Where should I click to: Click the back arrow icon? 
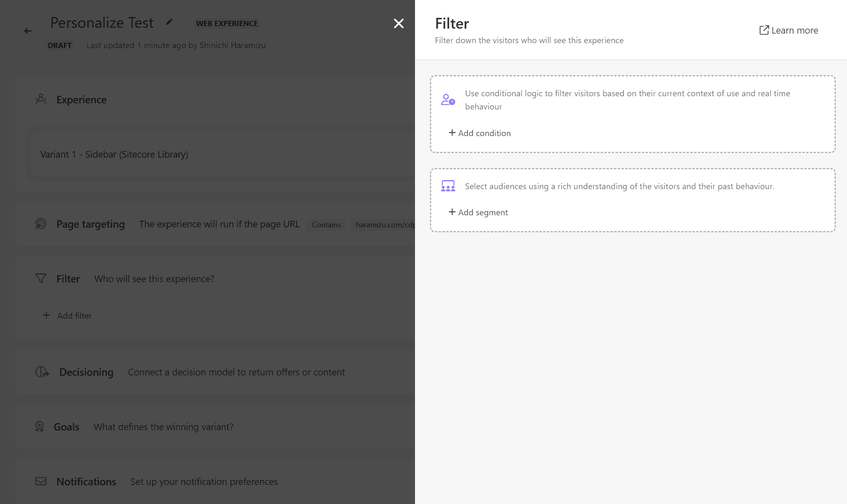click(x=28, y=31)
